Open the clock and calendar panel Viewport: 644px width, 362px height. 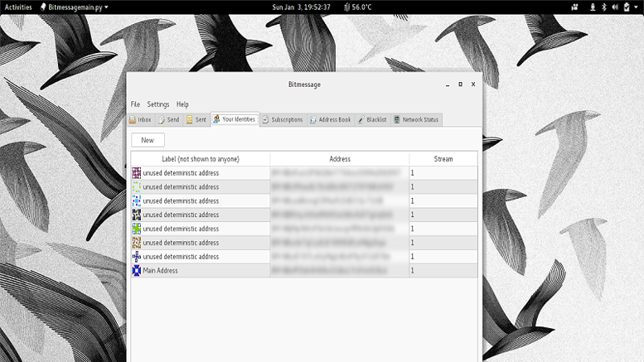301,7
